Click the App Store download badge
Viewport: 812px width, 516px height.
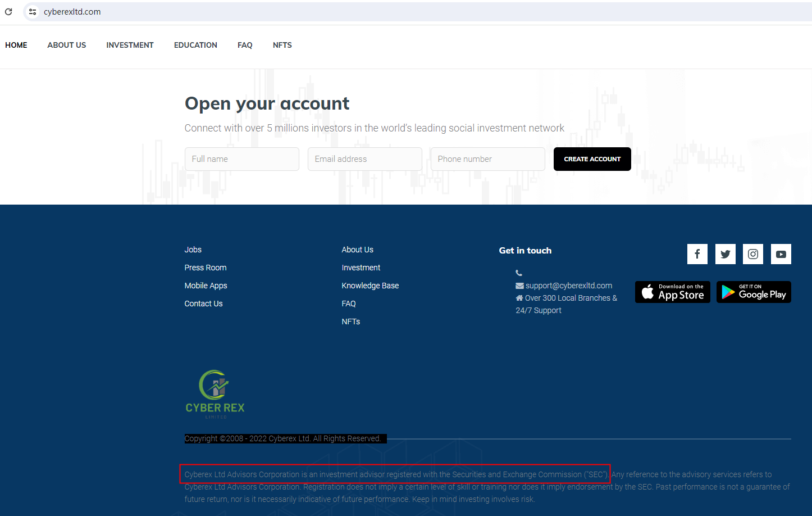click(x=673, y=292)
